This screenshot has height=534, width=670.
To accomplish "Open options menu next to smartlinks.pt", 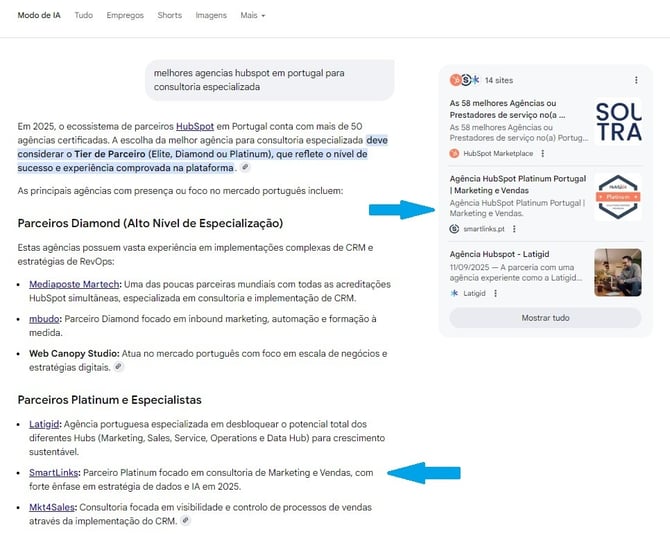I will 514,229.
